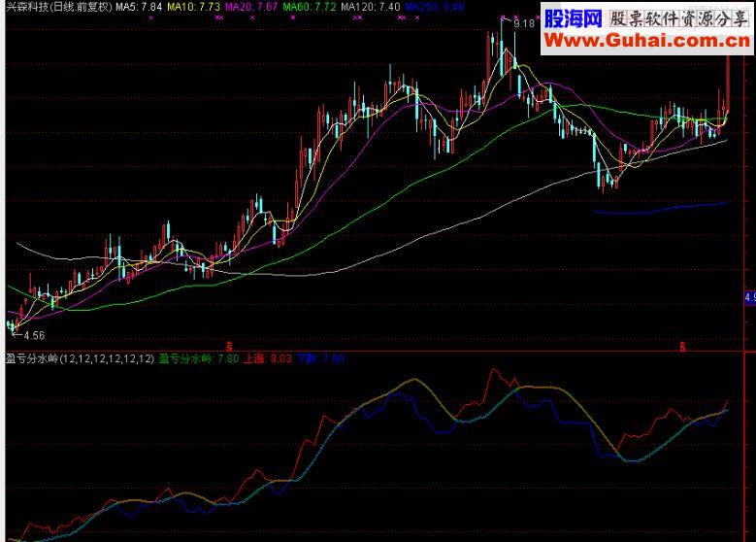Select the red 上涨: 8.03 value
The height and width of the screenshot is (542, 756).
pyautogui.click(x=268, y=358)
